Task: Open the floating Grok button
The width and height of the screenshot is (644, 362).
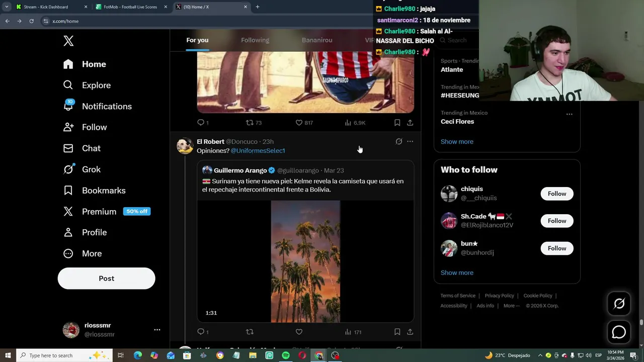Action: tap(619, 304)
